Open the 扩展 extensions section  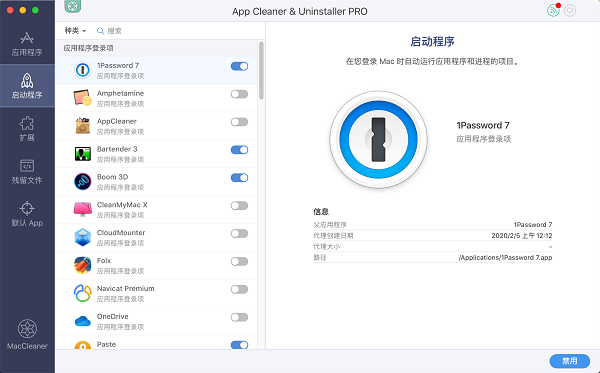coord(27,129)
